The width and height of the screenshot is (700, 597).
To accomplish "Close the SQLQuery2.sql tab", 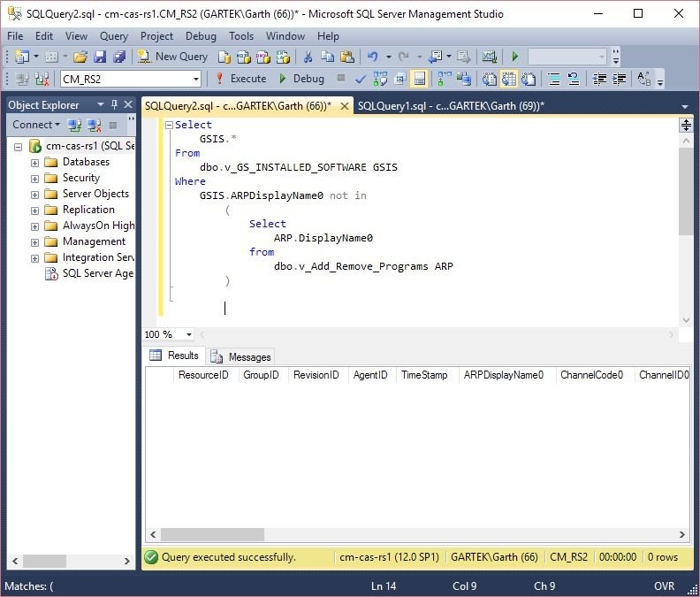I will click(x=344, y=106).
